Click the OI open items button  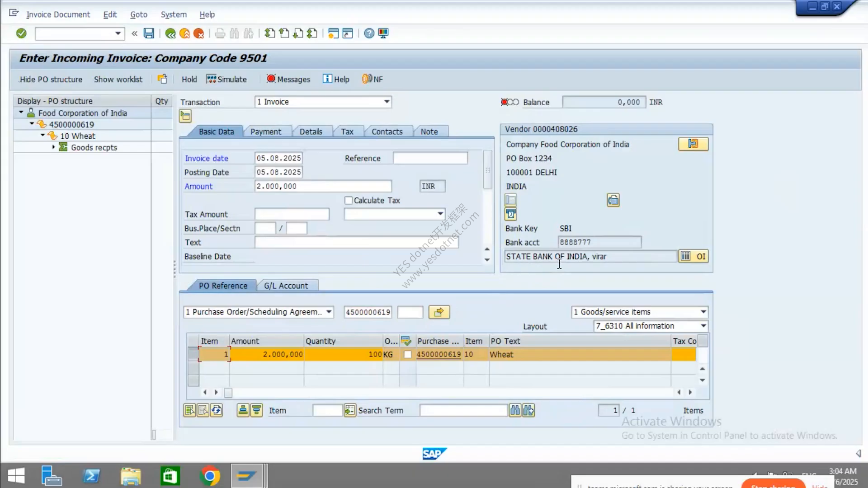coord(701,256)
